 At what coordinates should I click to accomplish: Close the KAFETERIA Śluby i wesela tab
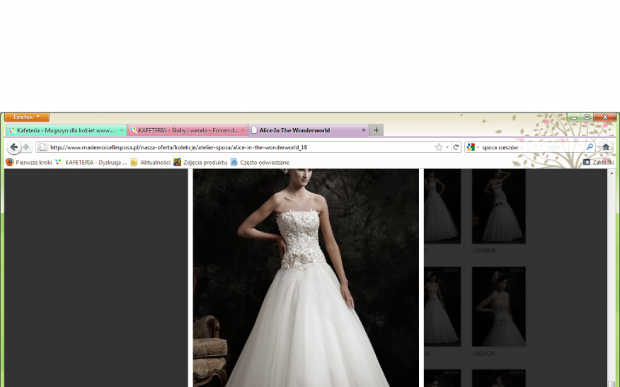[243, 130]
